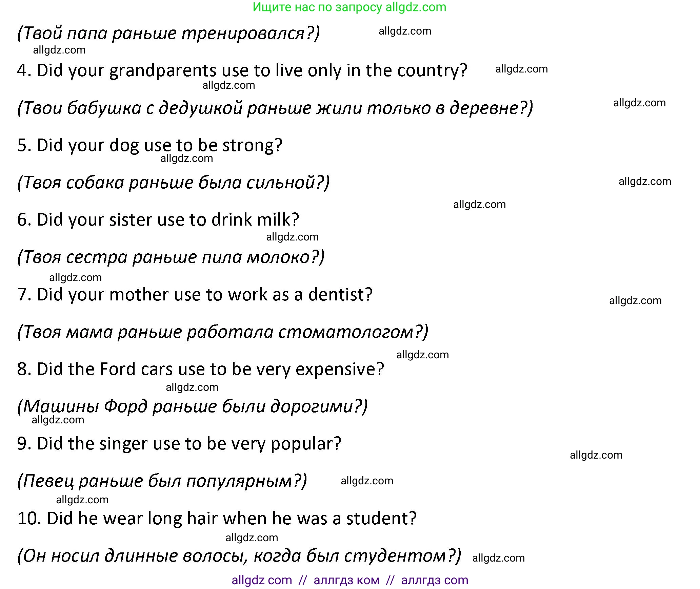Click sentence 4 about grandparents in the country
Image resolution: width=700 pixels, height=589 pixels.
[x=242, y=70]
